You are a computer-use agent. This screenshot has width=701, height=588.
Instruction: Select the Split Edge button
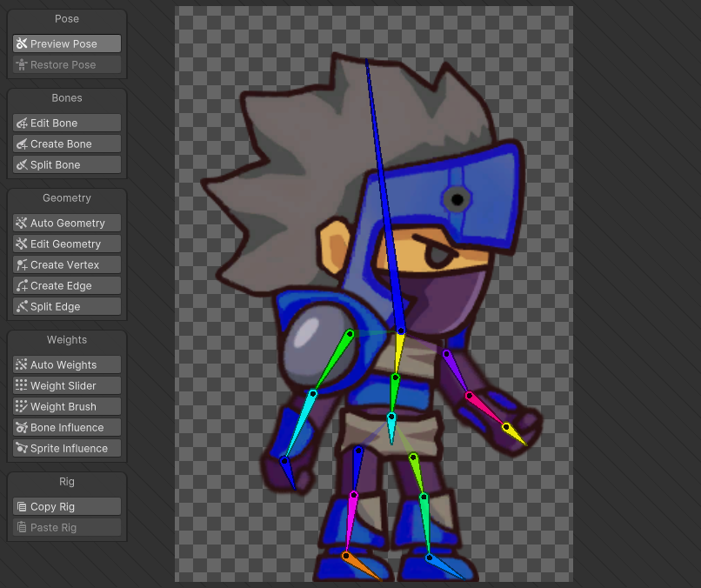coord(66,307)
